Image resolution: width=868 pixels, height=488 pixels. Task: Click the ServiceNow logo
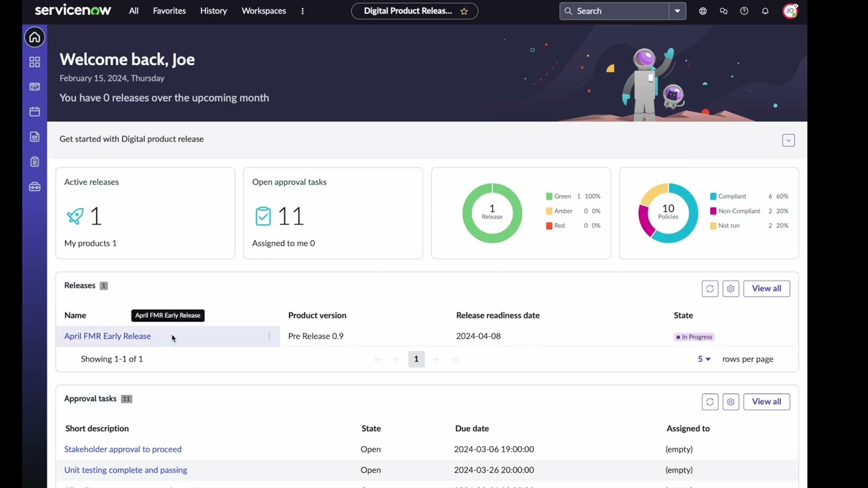[x=73, y=11]
